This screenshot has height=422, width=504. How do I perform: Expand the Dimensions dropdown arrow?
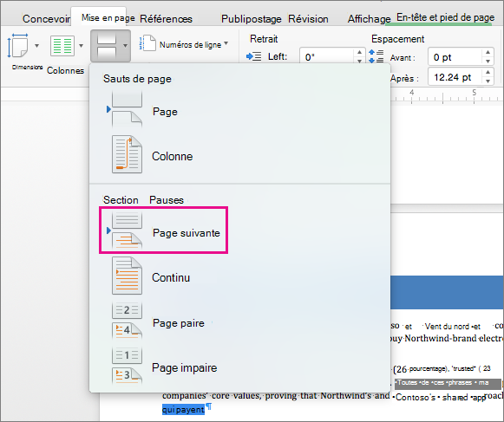(37, 46)
